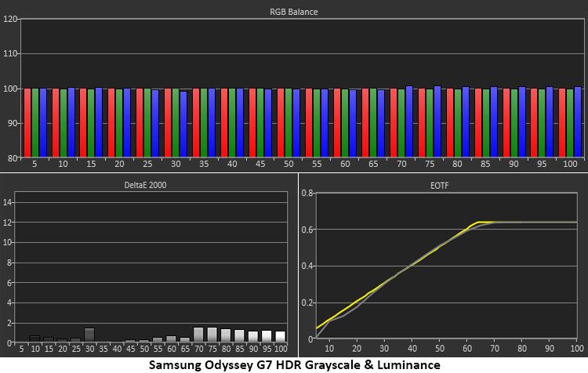Click the EOTF x-axis label 60
This screenshot has height=373, width=588.
click(x=467, y=349)
